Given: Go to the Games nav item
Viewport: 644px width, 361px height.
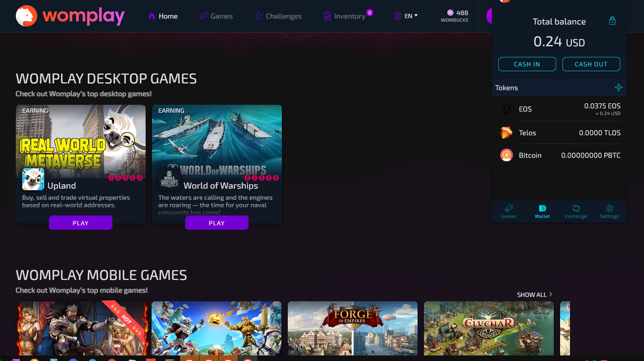Looking at the screenshot, I should click(216, 16).
